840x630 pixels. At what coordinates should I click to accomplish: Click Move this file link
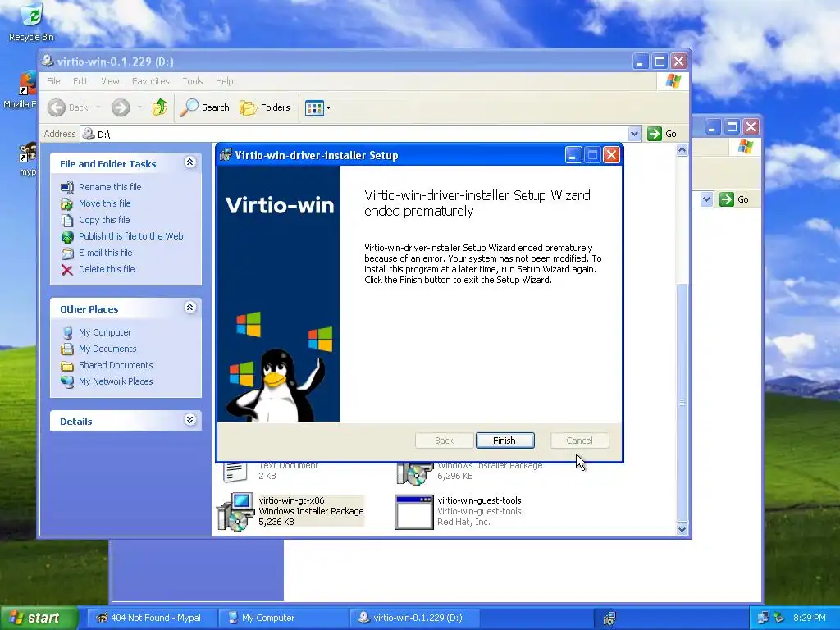104,203
